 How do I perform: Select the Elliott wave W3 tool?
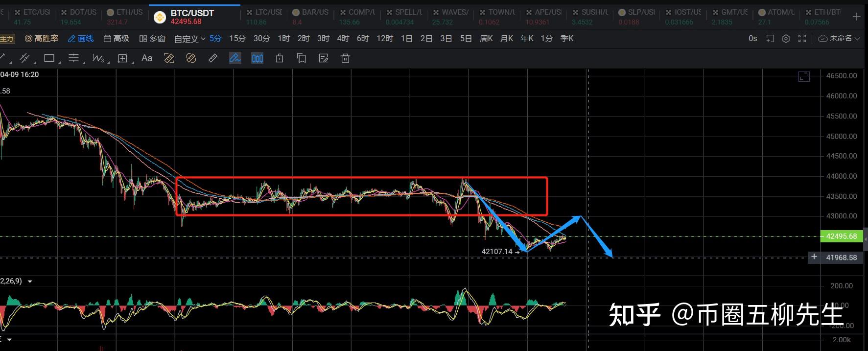pos(98,58)
